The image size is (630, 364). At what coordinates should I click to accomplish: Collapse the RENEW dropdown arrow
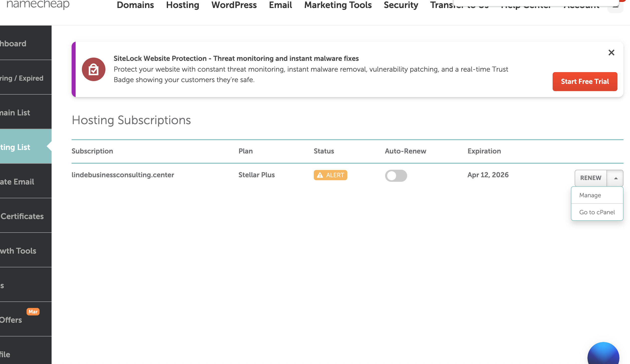click(615, 178)
